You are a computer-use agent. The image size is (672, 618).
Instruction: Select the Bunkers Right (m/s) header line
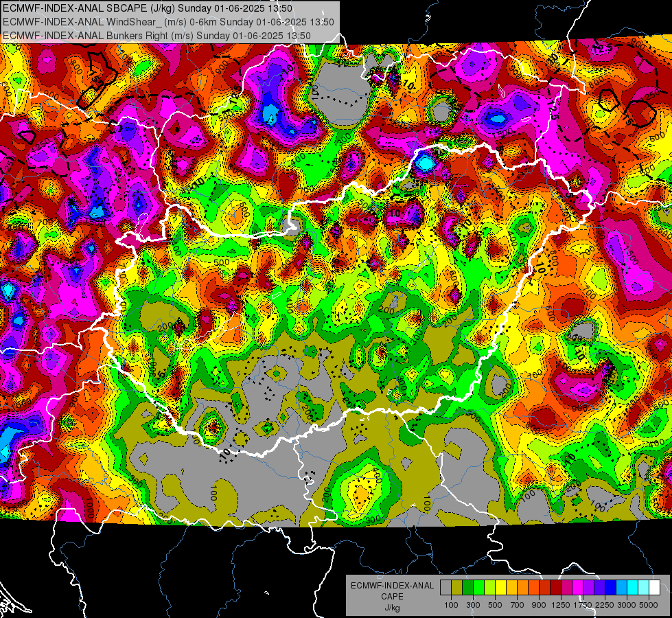tap(157, 36)
